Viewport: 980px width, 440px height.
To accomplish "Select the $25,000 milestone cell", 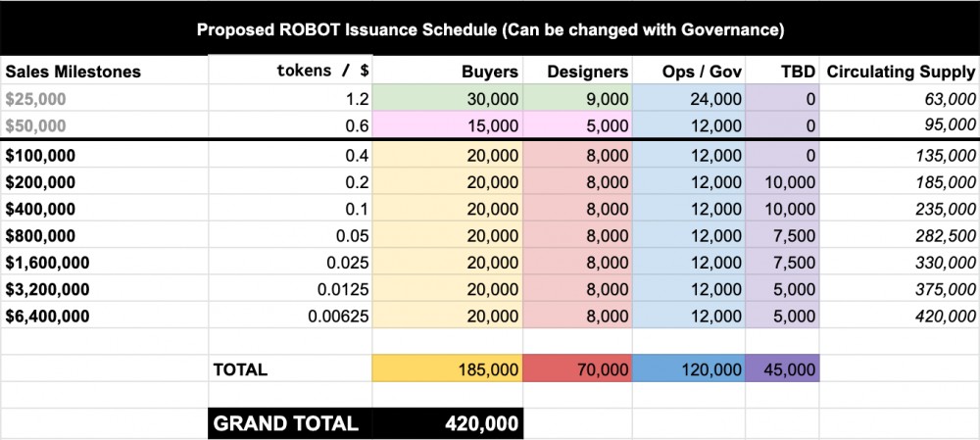I will [x=38, y=98].
